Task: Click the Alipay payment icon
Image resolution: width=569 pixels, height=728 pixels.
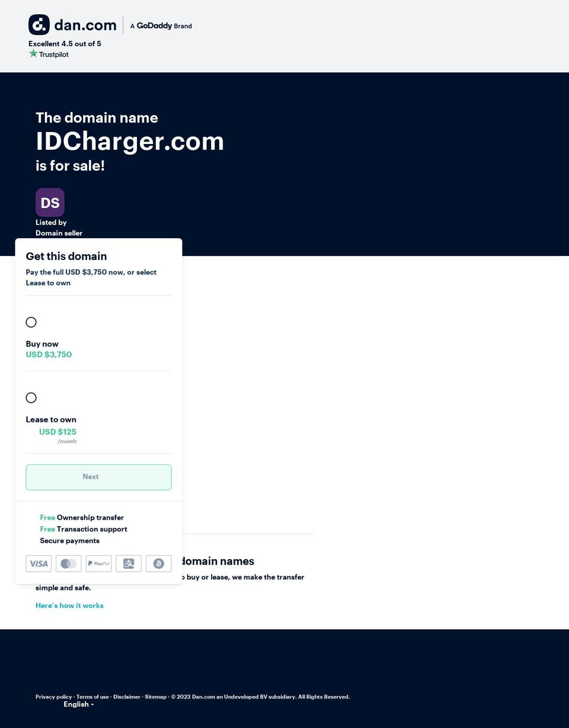Action: coord(129,563)
